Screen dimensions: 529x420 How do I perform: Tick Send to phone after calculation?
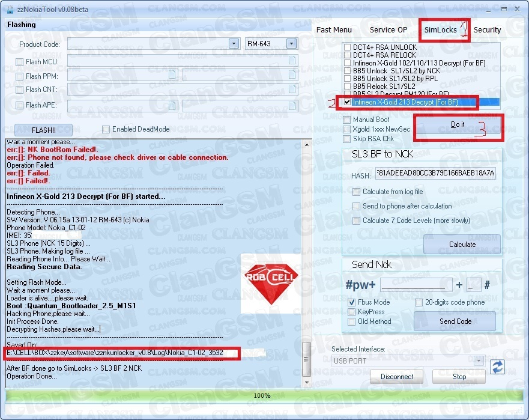click(356, 206)
